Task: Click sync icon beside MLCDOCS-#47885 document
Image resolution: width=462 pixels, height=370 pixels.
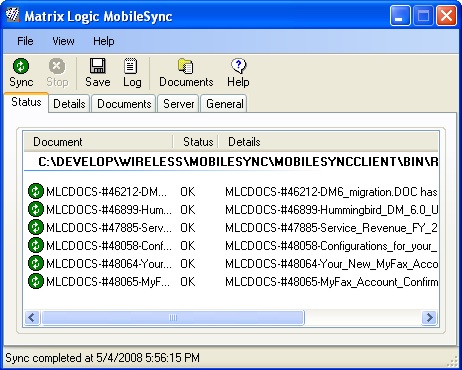Action: 36,228
